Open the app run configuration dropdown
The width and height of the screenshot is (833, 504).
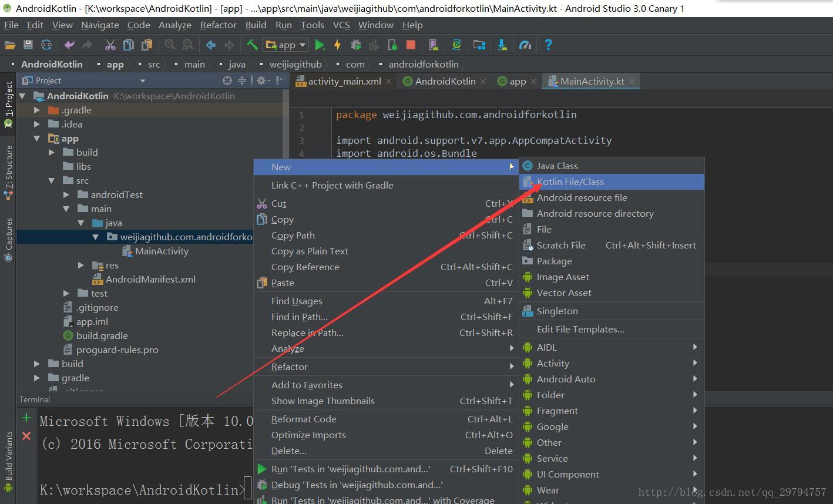pos(286,45)
